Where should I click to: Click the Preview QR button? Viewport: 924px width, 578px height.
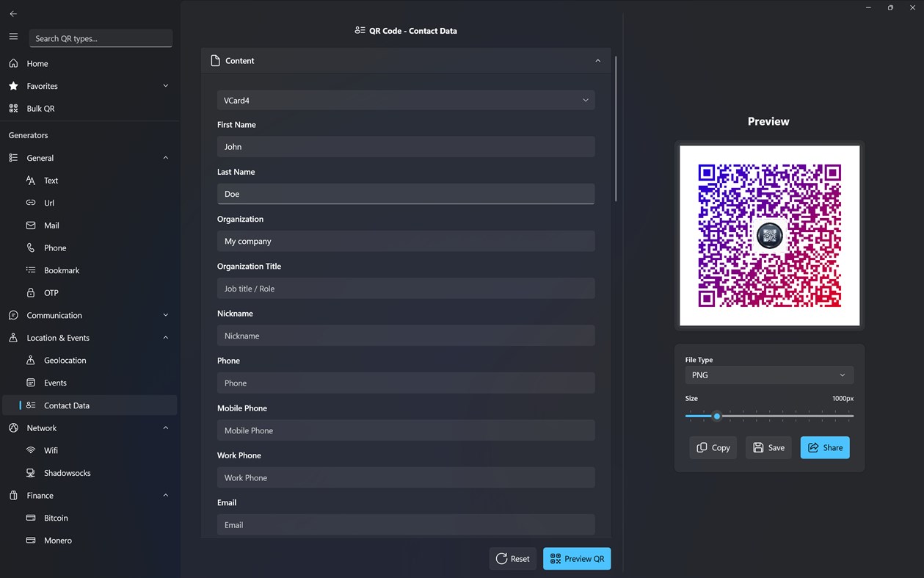[x=577, y=558]
